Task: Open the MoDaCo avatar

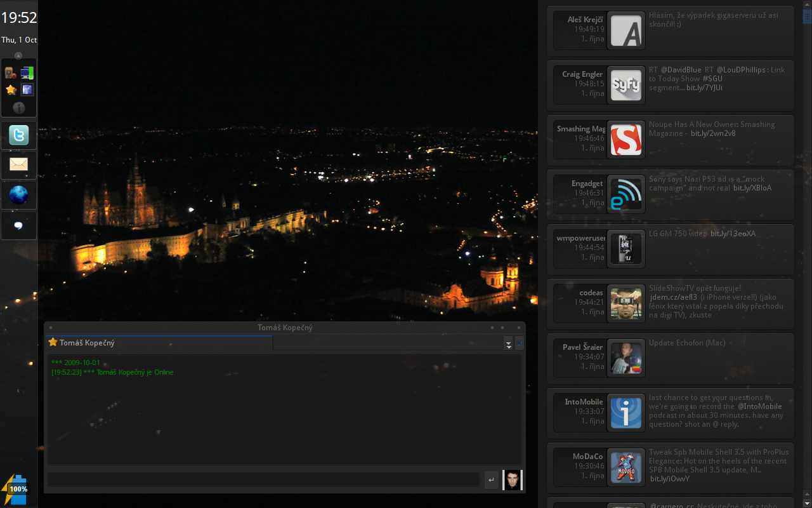Action: point(626,467)
